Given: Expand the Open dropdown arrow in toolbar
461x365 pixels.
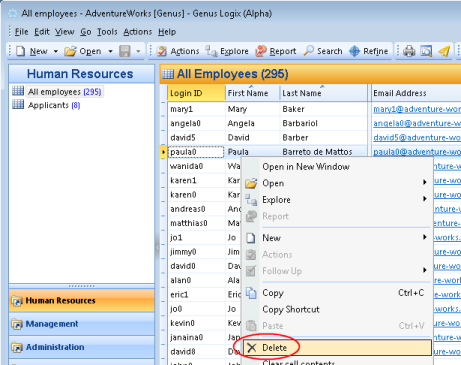Looking at the screenshot, I should pyautogui.click(x=110, y=51).
